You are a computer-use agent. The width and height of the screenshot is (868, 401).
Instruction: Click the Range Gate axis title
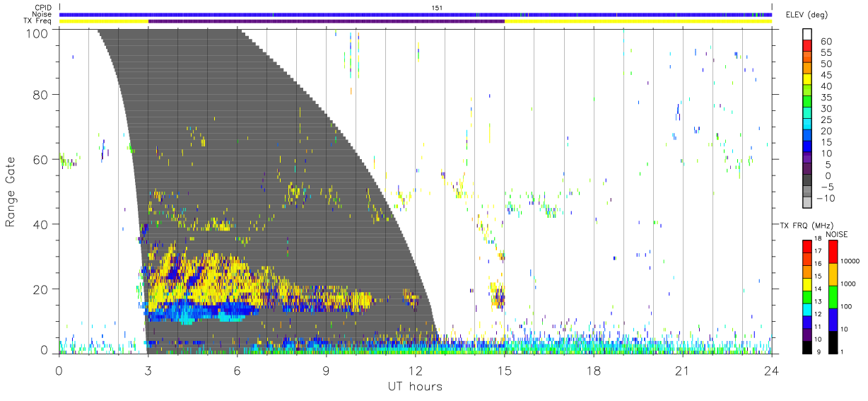(x=11, y=192)
